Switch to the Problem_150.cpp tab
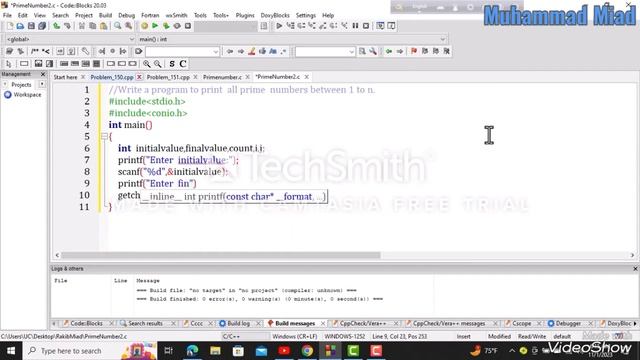 [112, 77]
